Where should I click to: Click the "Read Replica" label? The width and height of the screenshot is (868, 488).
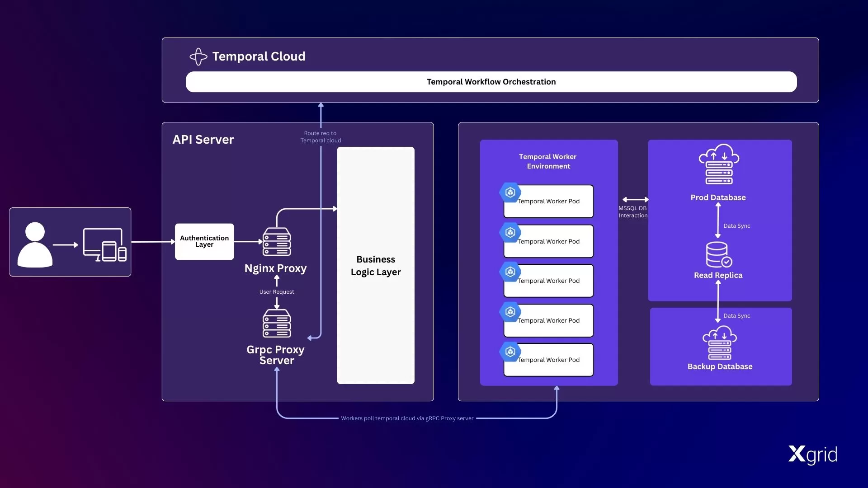tap(718, 275)
